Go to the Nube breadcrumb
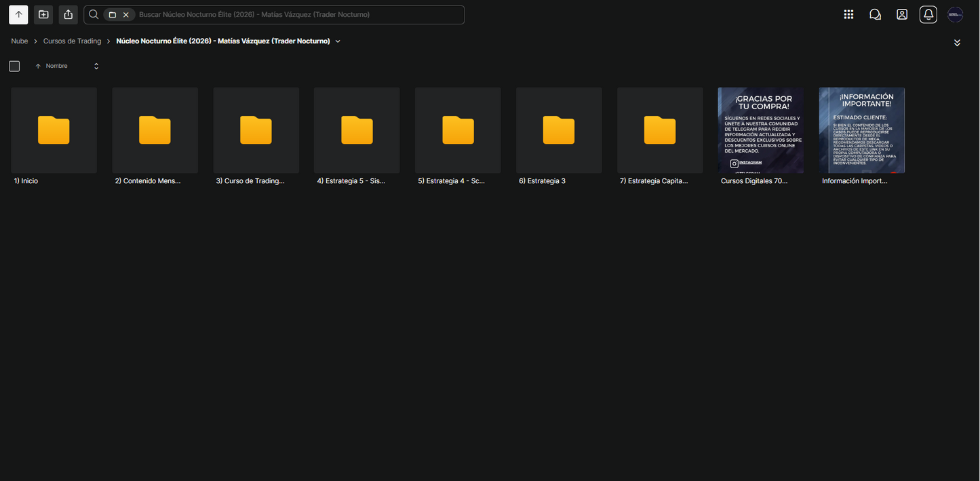Screen dimensions: 980x481 20,41
